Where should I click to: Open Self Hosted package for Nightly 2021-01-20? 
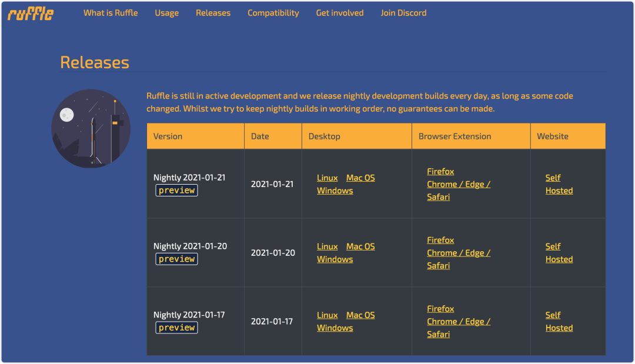(559, 253)
